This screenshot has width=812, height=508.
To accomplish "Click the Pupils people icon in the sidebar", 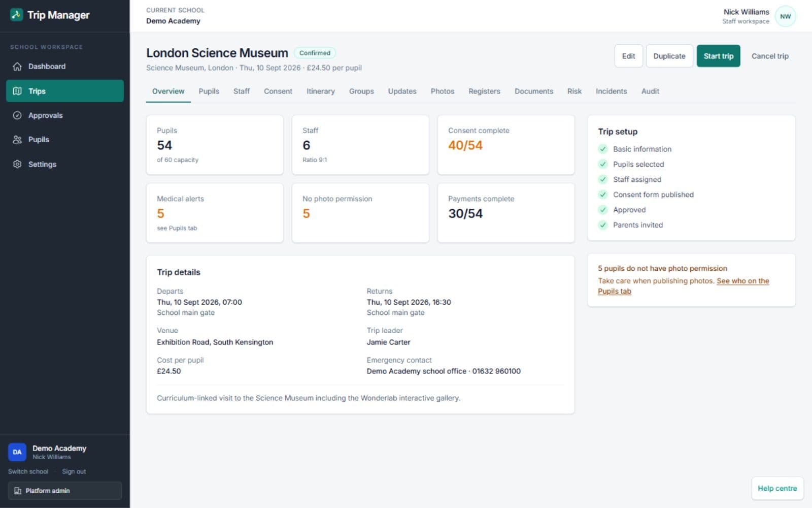I will click(x=17, y=140).
